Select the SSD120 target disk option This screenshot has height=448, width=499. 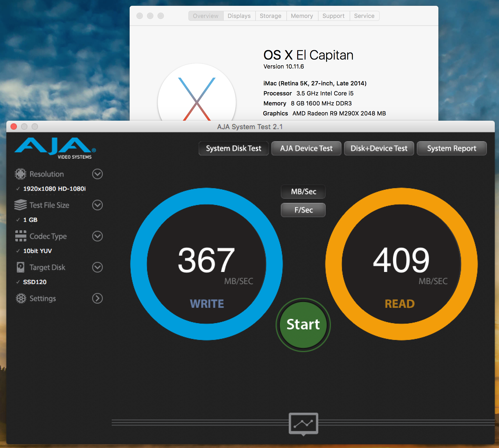[x=35, y=282]
